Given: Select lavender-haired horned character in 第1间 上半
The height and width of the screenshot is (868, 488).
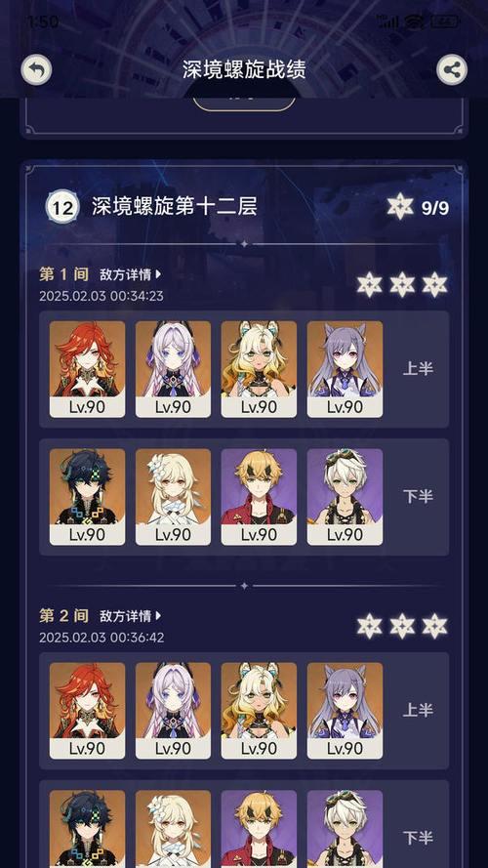Looking at the screenshot, I should point(173,369).
